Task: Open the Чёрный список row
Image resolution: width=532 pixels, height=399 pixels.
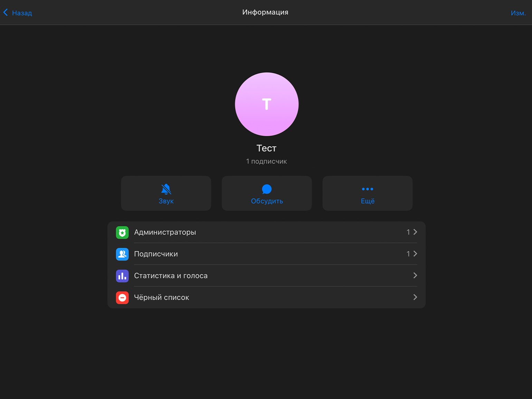Action: click(x=267, y=297)
